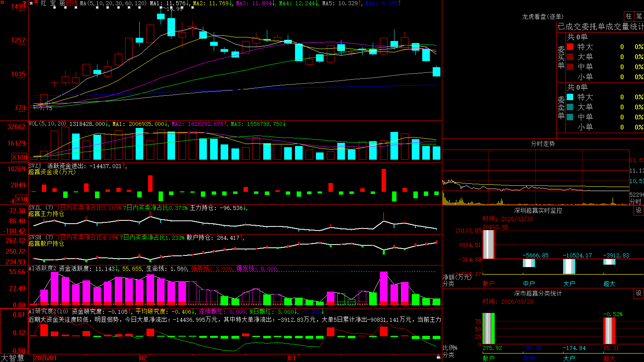This screenshot has height=362, width=644.
Task: Click the red 超大 bar in 深市超赢分类统计
Action: point(609,331)
